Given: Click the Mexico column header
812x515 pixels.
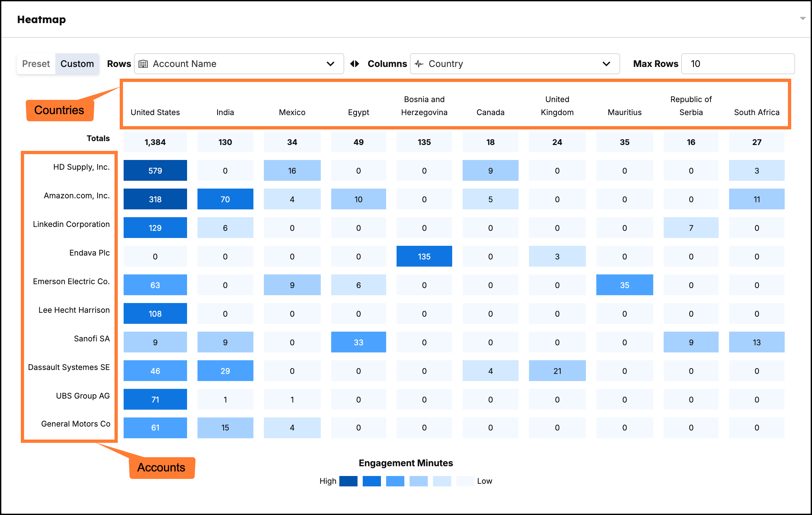Looking at the screenshot, I should point(292,112).
